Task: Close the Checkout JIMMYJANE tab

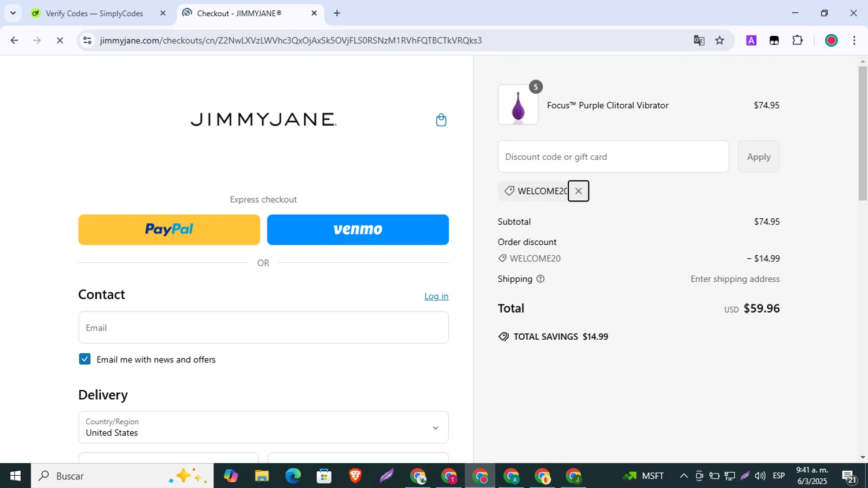Action: [x=314, y=13]
